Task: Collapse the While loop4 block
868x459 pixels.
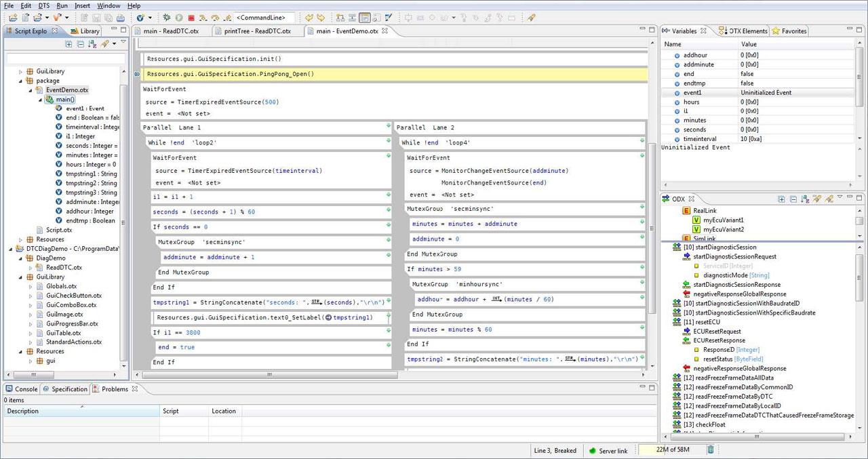Action: coord(642,142)
